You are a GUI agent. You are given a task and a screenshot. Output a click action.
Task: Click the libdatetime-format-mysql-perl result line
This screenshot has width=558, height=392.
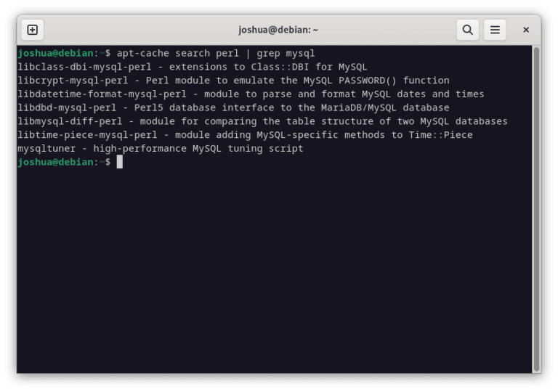[x=251, y=94]
